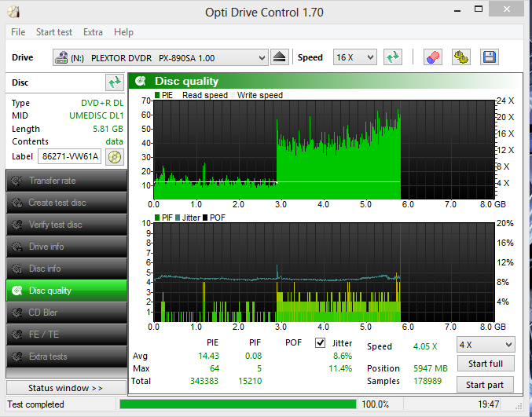Click the Status window >> button

coord(66,388)
